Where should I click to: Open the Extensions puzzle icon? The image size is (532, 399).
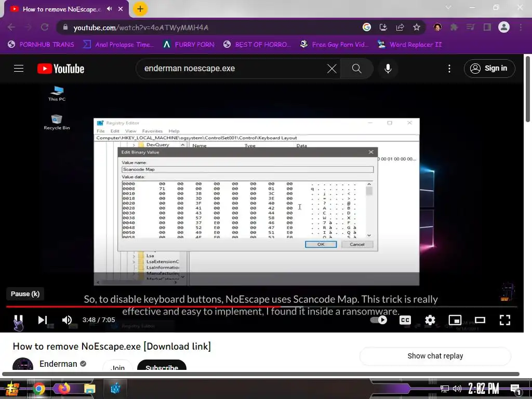pyautogui.click(x=454, y=27)
